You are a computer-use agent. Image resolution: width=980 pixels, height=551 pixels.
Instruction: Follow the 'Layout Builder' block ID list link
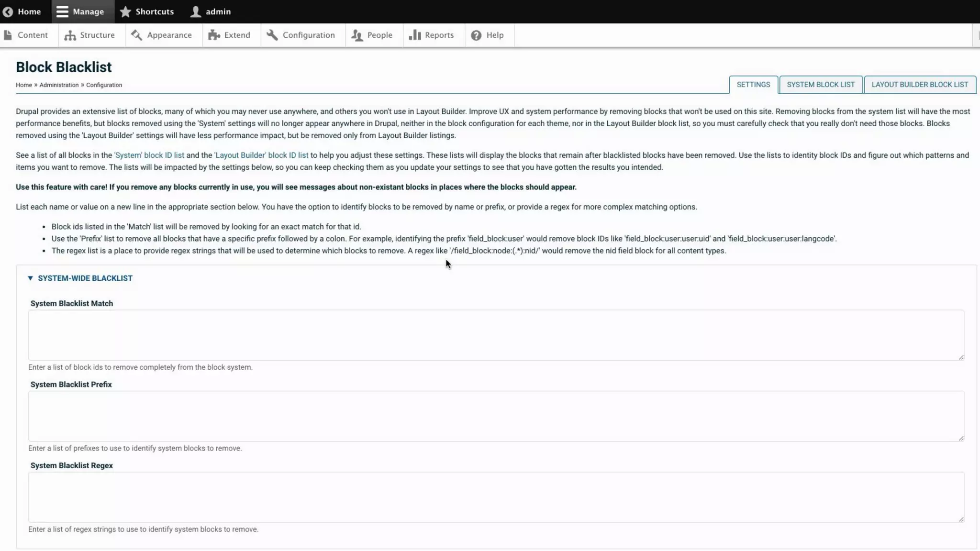click(261, 155)
